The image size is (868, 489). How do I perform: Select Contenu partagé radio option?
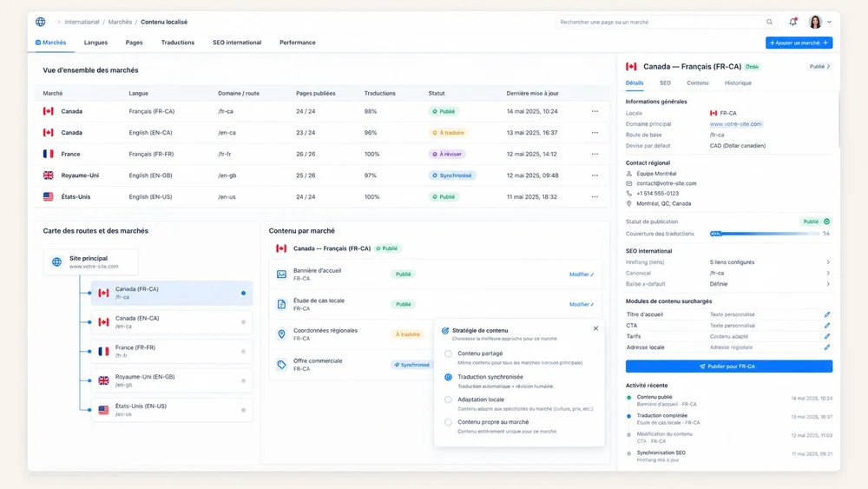click(x=448, y=354)
